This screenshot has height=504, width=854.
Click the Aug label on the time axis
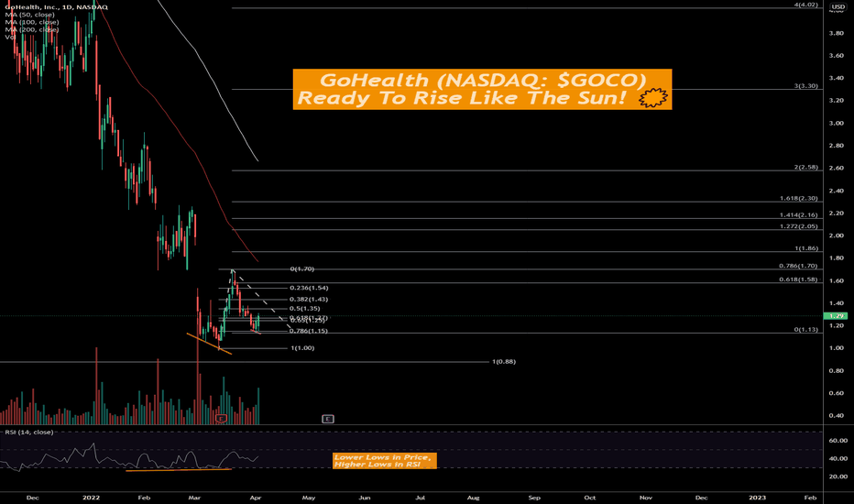[x=474, y=498]
